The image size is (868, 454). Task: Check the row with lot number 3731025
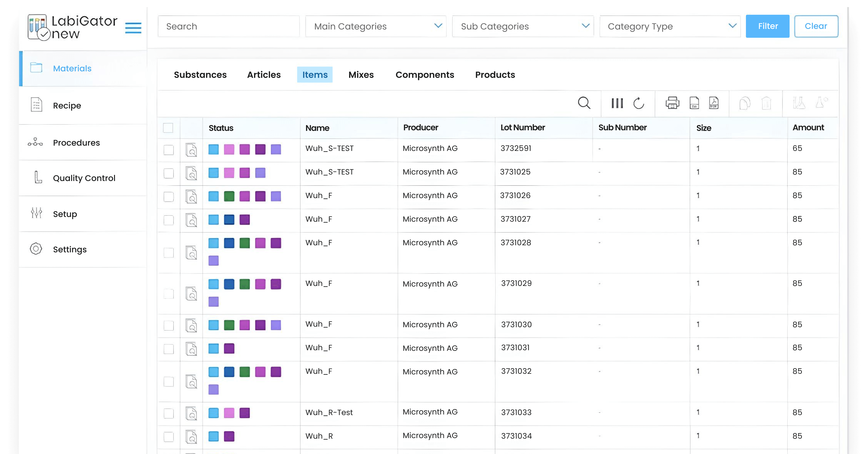click(x=168, y=173)
